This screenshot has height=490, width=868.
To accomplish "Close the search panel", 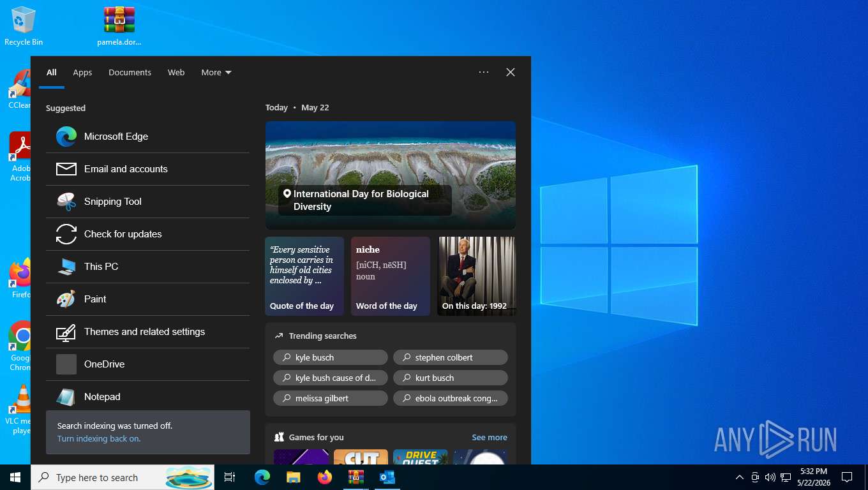I will coord(511,72).
